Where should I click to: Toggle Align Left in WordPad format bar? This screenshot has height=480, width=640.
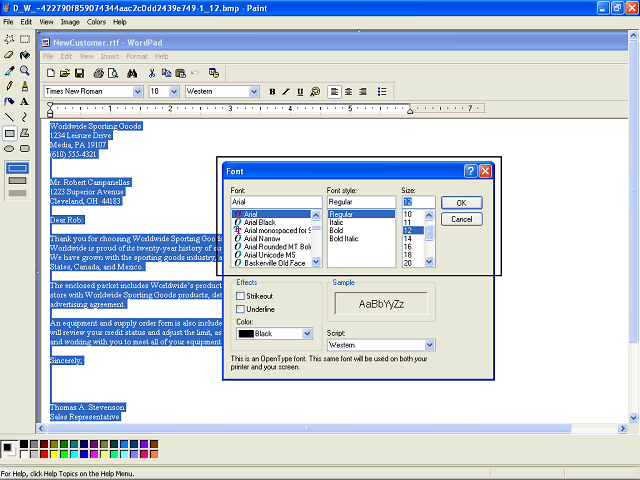(334, 91)
